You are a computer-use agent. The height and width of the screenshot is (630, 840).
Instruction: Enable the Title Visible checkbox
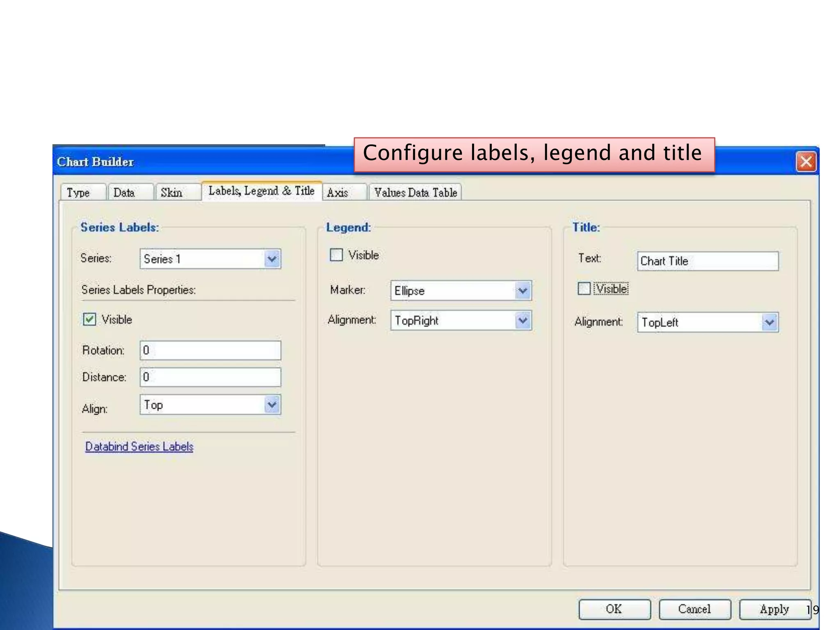584,289
